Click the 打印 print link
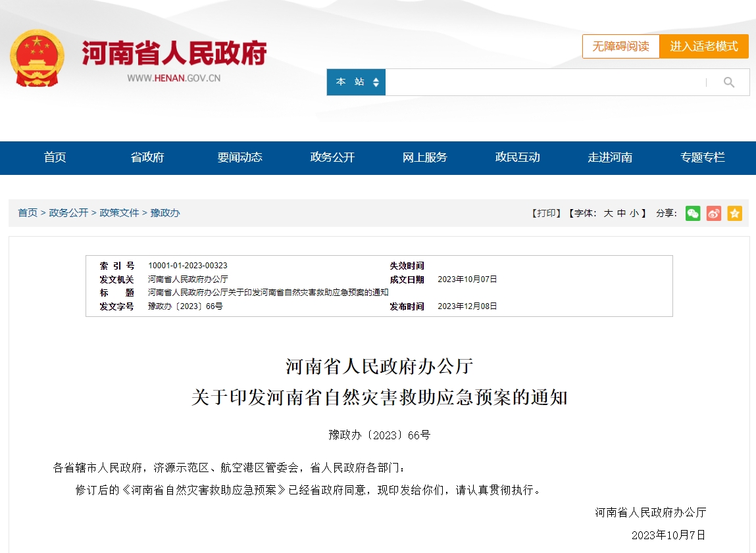 (546, 213)
